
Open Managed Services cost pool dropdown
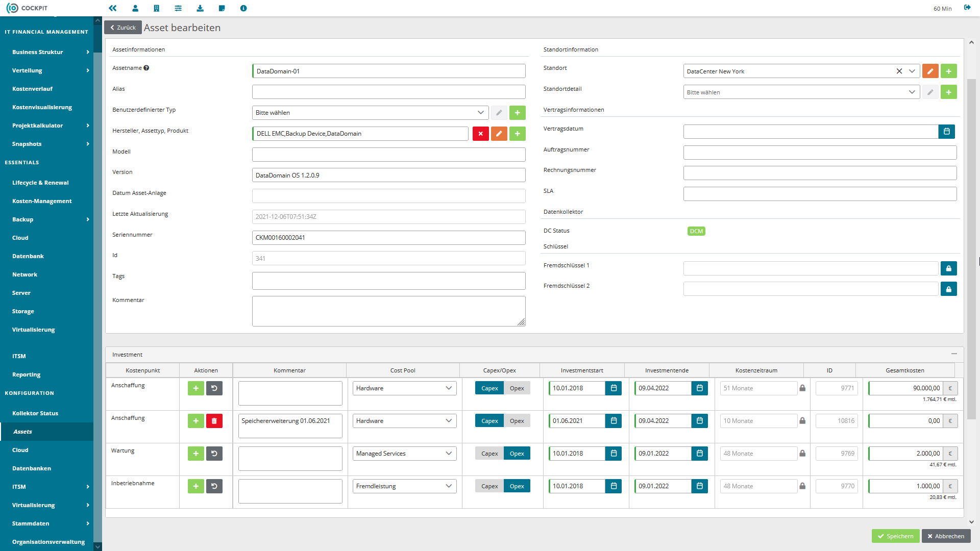point(404,454)
